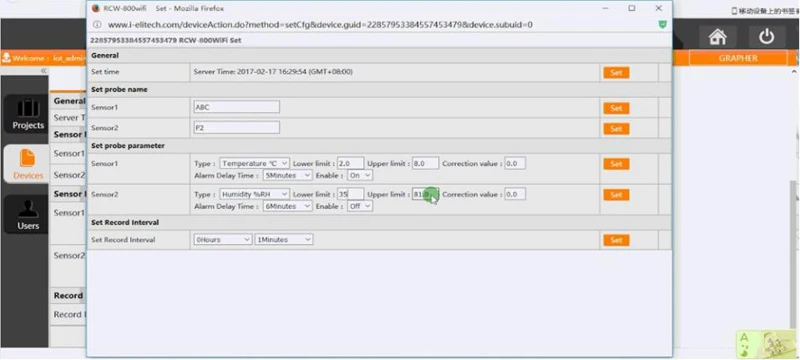The image size is (800, 360).
Task: Open Sensor2 Type dropdown Humidity %RH
Action: (255, 194)
